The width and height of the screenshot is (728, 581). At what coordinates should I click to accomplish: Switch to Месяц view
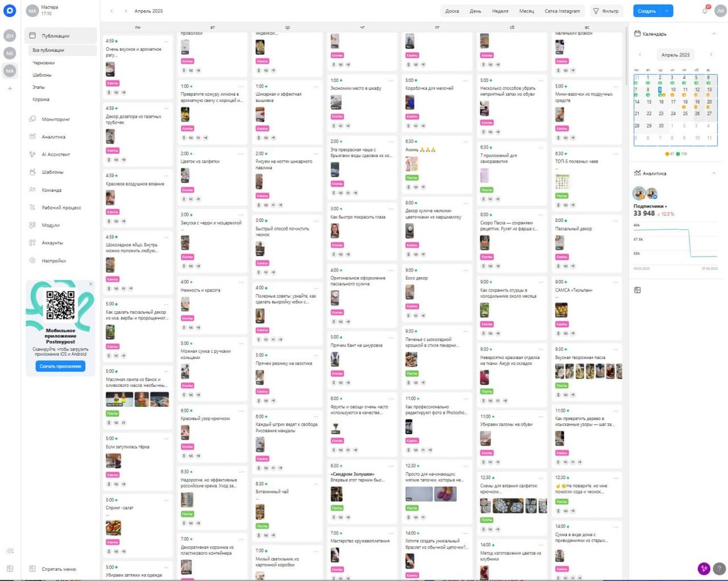click(527, 11)
